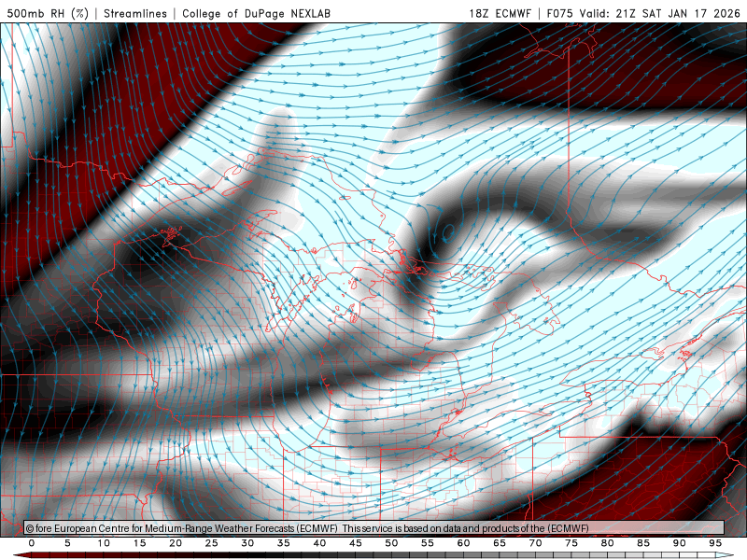Click the "95" value on the color scale
Screen dimensions: 747x560
point(715,543)
